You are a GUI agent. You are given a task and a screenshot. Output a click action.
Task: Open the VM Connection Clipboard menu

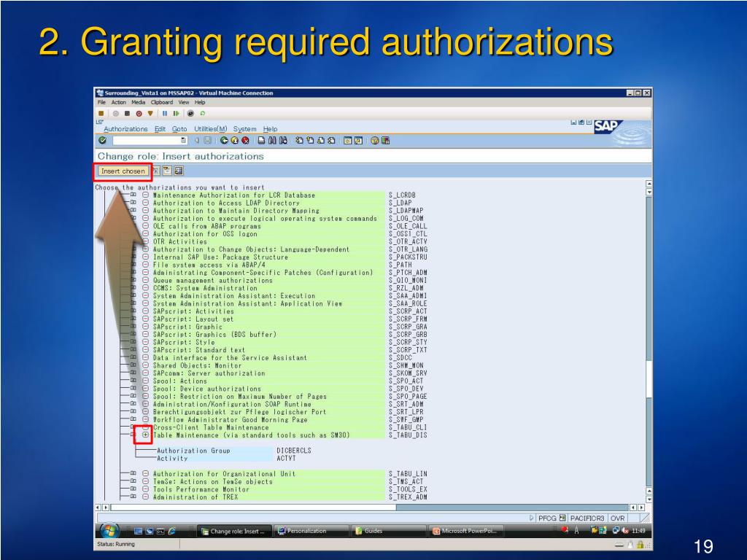pos(162,102)
